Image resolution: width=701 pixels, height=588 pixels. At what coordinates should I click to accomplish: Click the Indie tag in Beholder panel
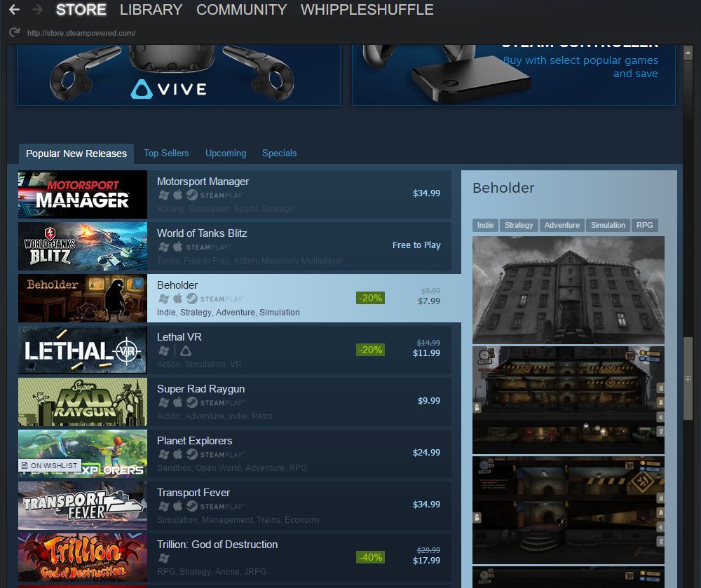485,225
